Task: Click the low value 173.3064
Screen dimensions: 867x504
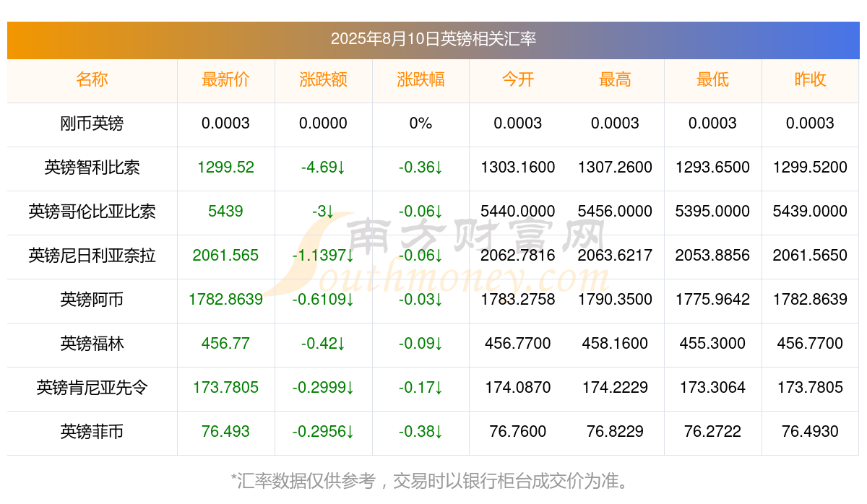Action: click(x=712, y=388)
